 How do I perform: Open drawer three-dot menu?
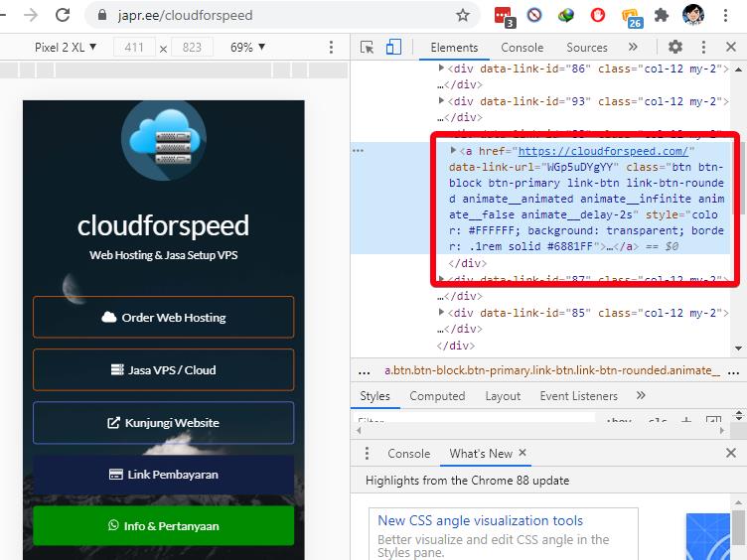coord(367,453)
